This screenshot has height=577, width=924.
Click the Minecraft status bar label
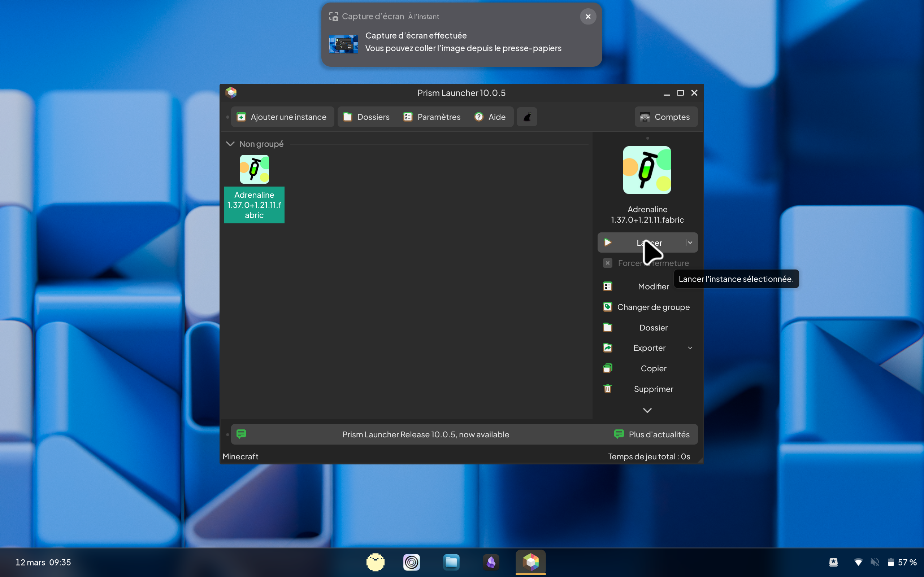[240, 456]
